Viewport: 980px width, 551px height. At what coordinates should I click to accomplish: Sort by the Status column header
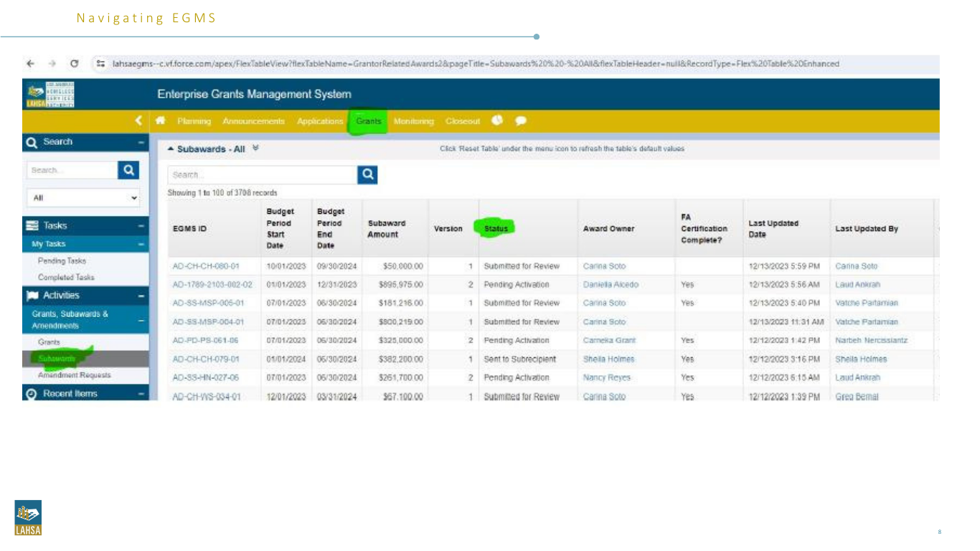click(496, 229)
